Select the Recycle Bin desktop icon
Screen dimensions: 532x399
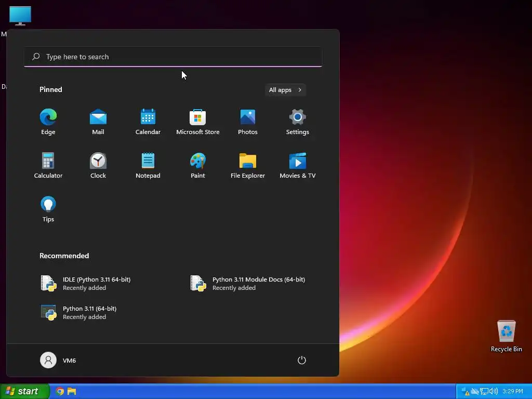pos(506,336)
